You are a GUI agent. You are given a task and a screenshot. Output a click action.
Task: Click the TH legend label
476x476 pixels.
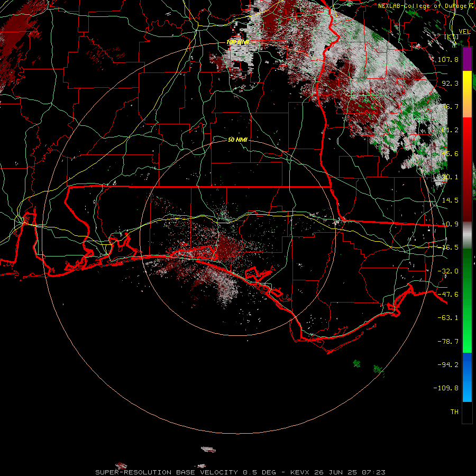click(x=454, y=412)
